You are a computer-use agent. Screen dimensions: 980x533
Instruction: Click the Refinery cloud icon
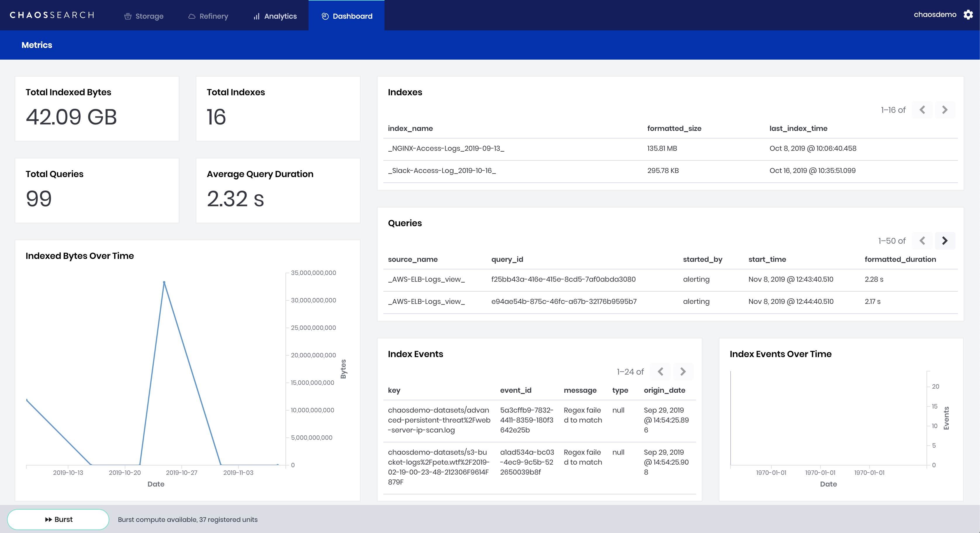tap(192, 16)
